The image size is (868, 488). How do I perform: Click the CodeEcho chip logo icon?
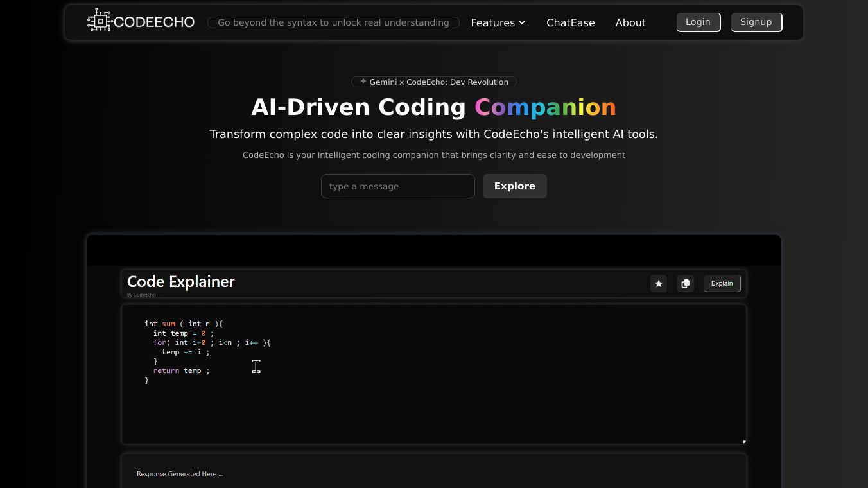click(100, 21)
